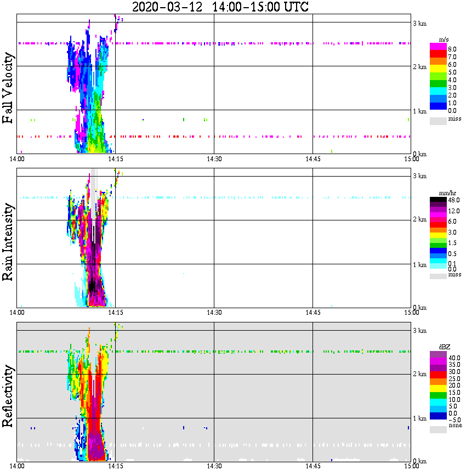Viewport: 466px width, 476px height.
Task: Pick the gray "miss" swatch in the Fall Velocity legend
Action: [x=438, y=121]
